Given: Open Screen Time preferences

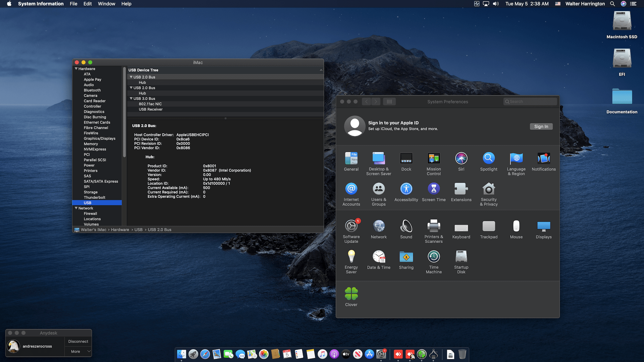Looking at the screenshot, I should [x=434, y=192].
